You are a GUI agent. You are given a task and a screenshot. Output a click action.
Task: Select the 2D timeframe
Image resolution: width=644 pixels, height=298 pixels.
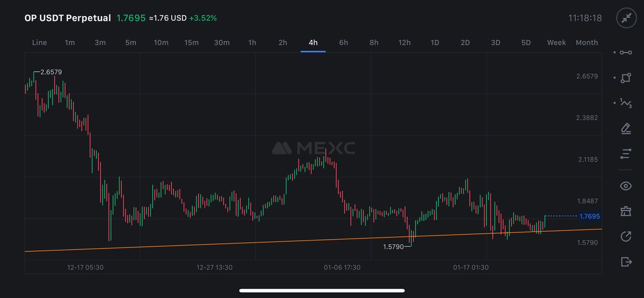(x=465, y=42)
